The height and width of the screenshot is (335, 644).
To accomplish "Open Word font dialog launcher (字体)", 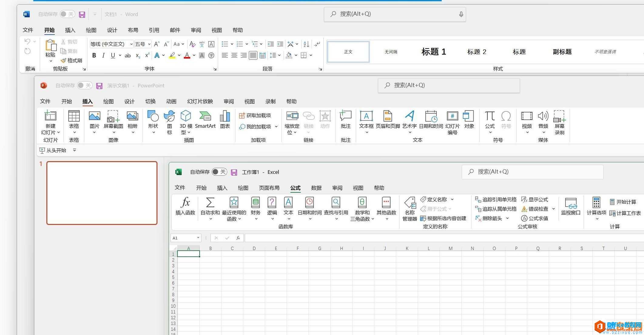I will (215, 69).
